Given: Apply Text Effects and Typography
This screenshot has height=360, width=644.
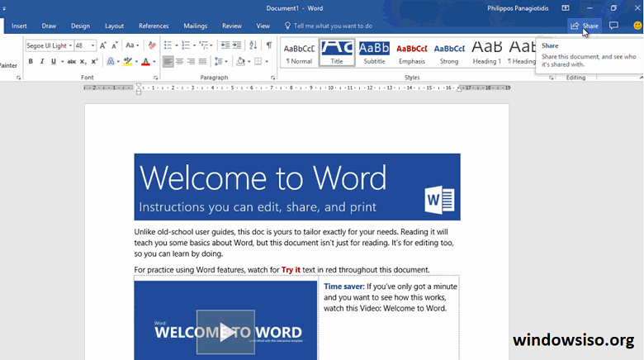Looking at the screenshot, I should pyautogui.click(x=111, y=61).
